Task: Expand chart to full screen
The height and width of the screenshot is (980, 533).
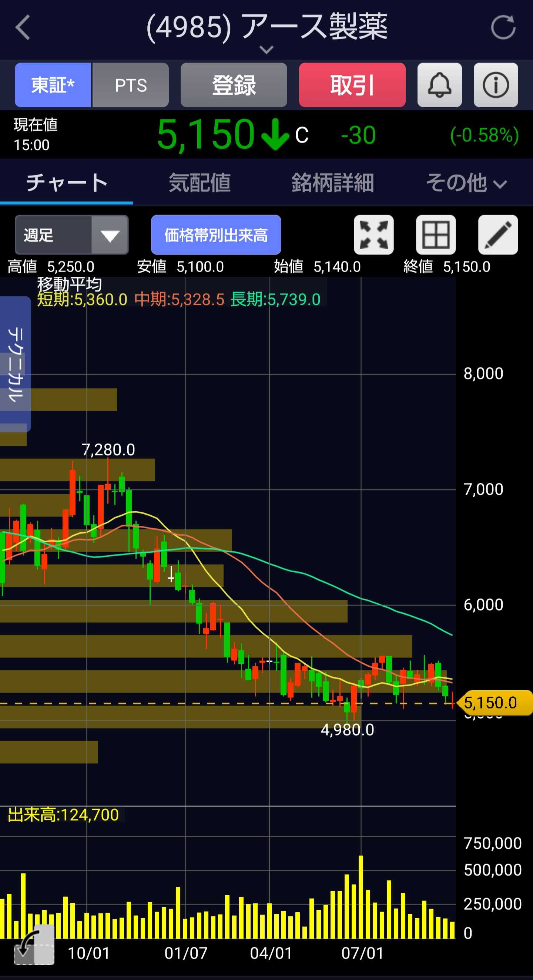Action: tap(373, 235)
